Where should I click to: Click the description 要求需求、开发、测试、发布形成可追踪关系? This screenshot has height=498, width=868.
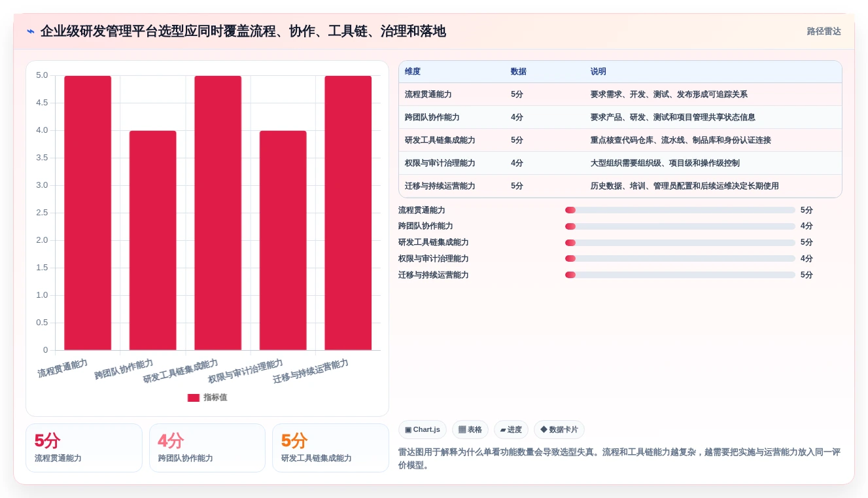pos(669,94)
